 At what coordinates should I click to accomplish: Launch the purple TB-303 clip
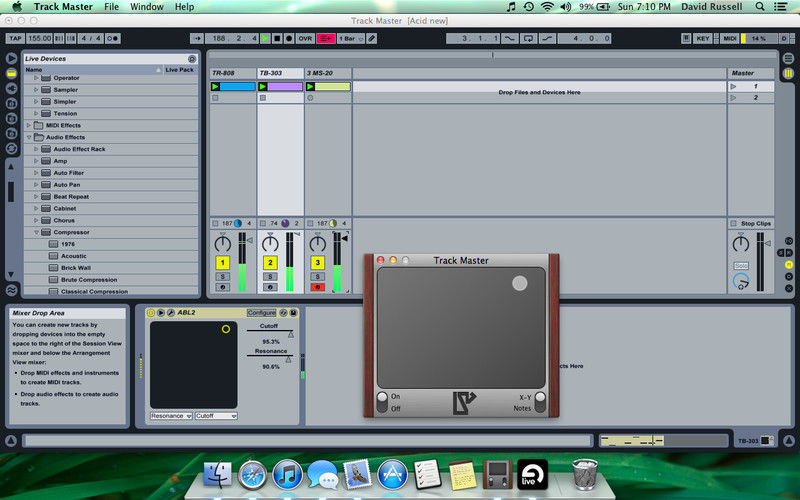point(263,87)
